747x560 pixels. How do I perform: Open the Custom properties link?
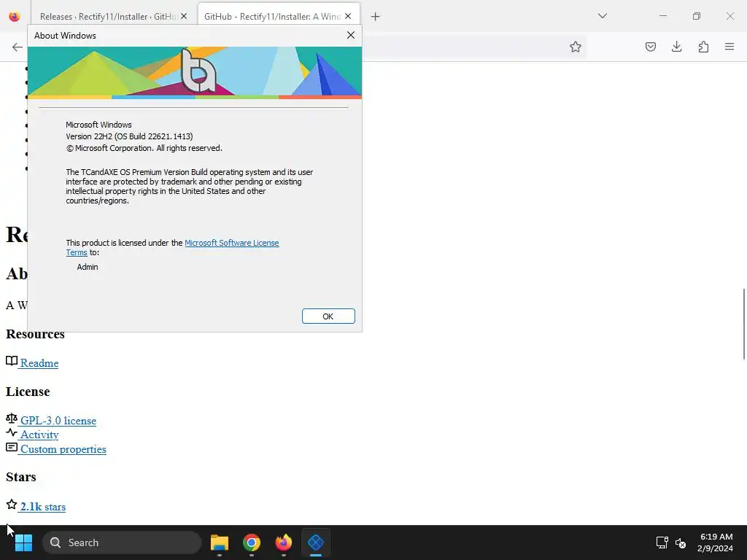click(63, 449)
